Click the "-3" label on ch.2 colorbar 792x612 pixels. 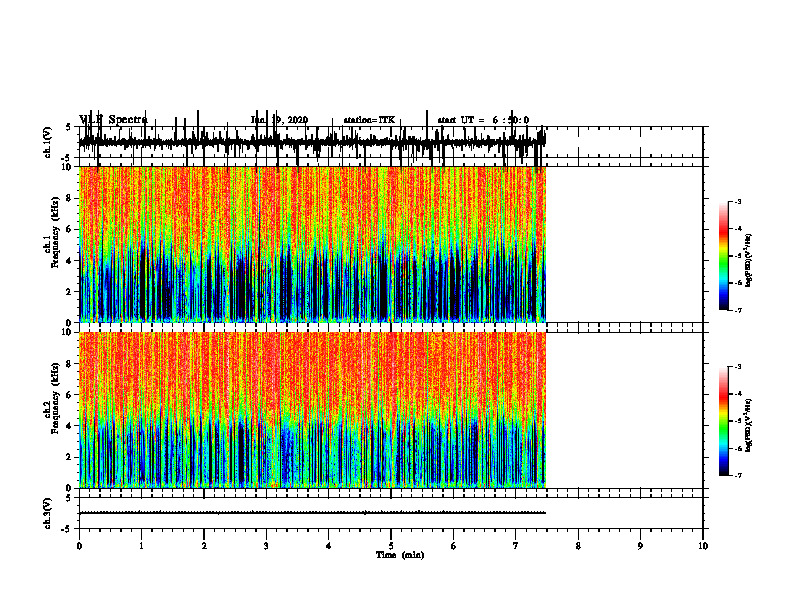(738, 367)
